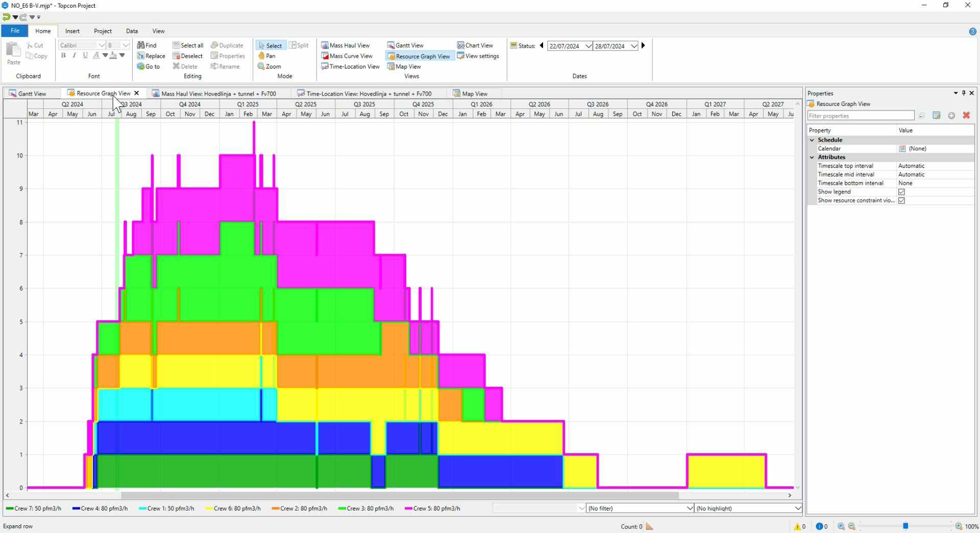Open the File menu tab
980x533 pixels.
[x=15, y=31]
